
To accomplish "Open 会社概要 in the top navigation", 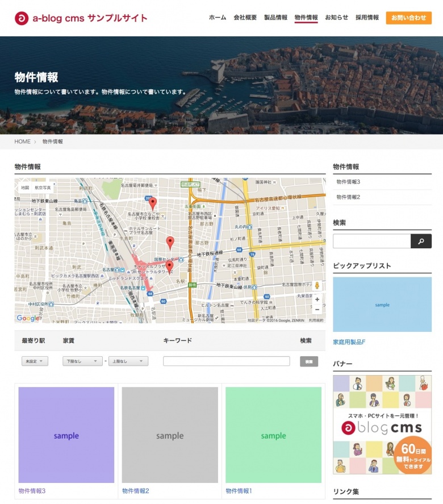I will 245,18.
